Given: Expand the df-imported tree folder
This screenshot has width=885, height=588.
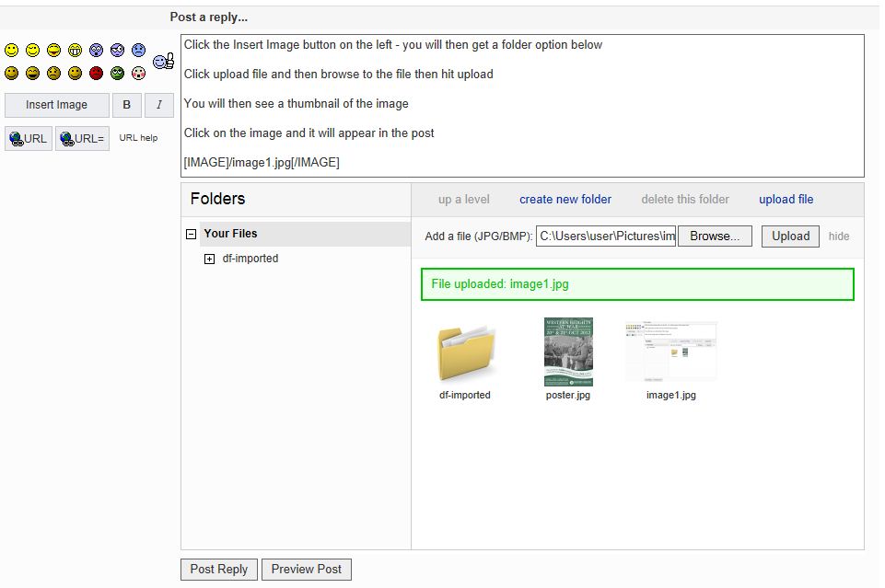Looking at the screenshot, I should pos(209,259).
